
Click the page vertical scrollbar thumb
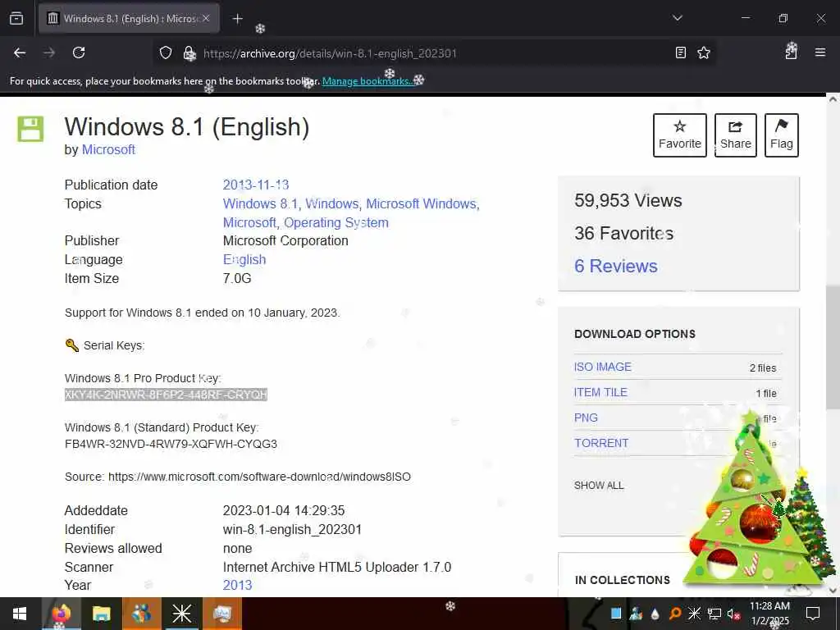tap(833, 348)
